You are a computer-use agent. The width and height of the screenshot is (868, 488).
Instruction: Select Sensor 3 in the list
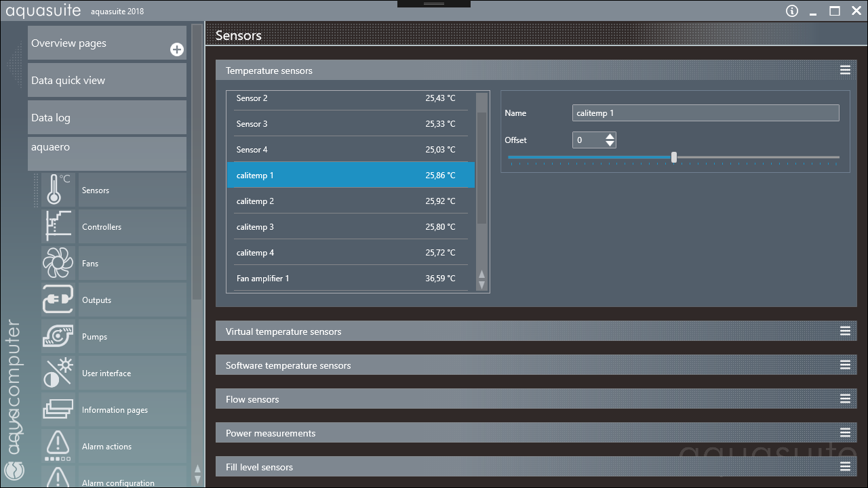click(x=351, y=124)
